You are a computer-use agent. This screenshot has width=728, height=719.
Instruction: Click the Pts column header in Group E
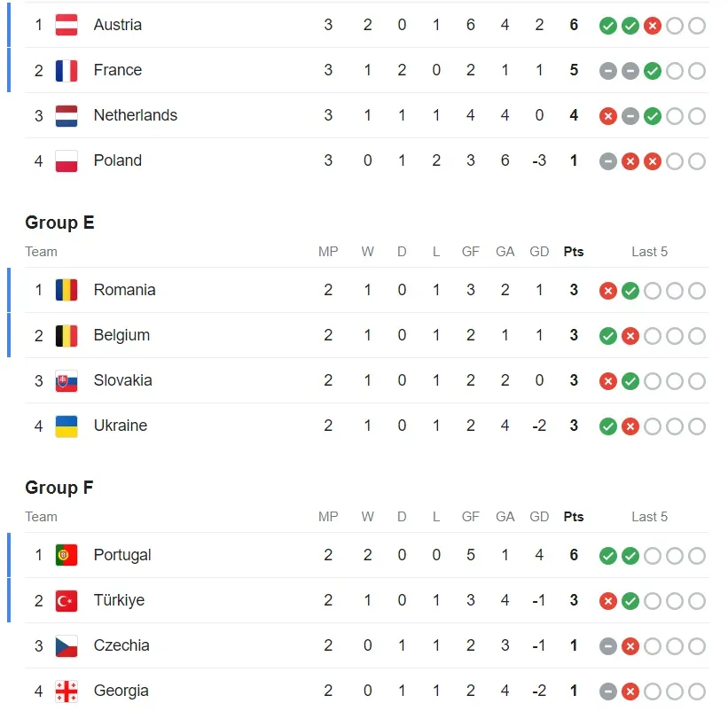(574, 252)
